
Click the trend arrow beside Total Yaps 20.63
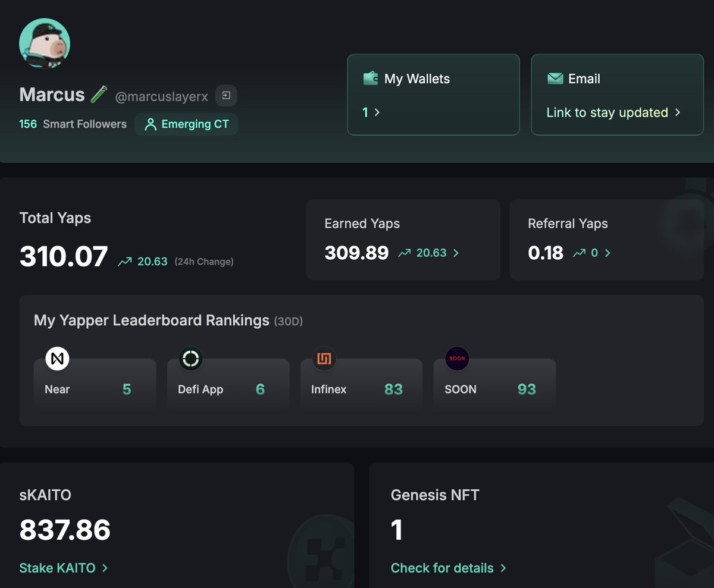point(125,262)
